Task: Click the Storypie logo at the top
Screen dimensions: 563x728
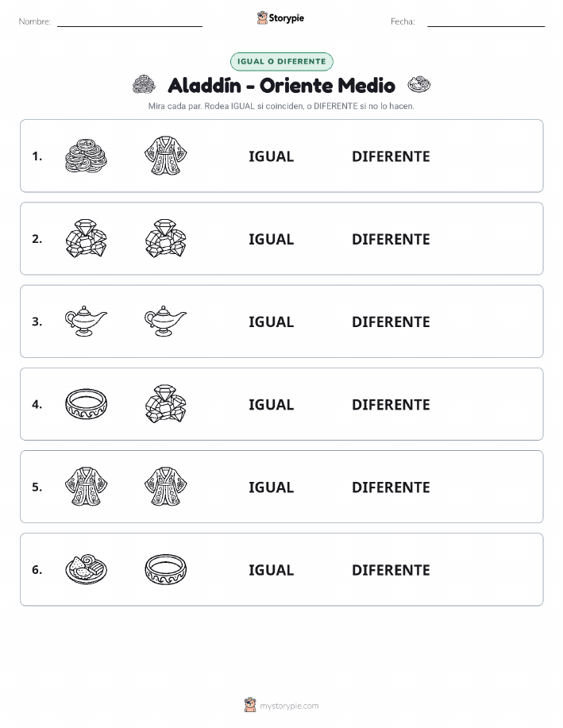Action: tap(280, 18)
